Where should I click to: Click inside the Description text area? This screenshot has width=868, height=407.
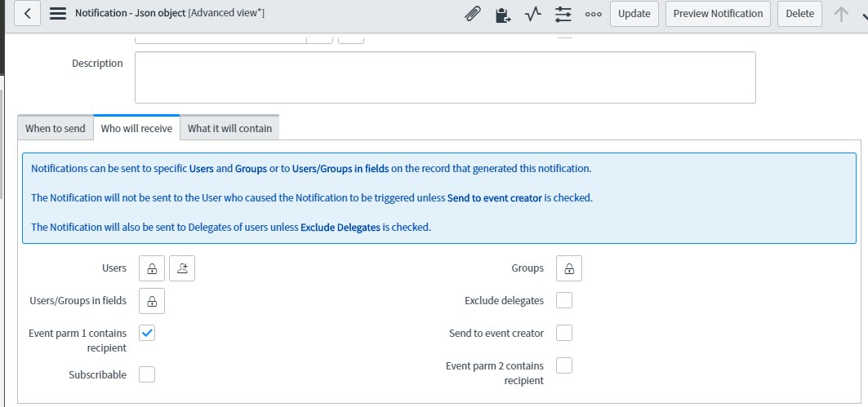tap(445, 77)
